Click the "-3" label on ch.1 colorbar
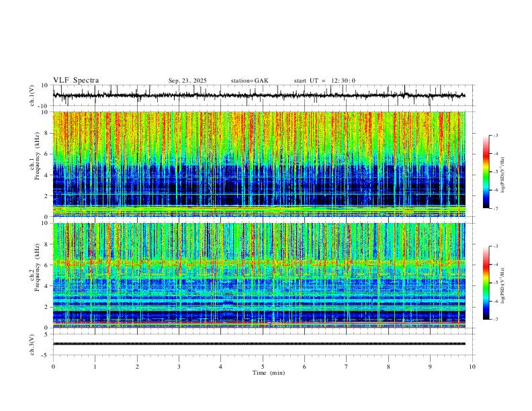This screenshot has height=411, width=532. 495,135
